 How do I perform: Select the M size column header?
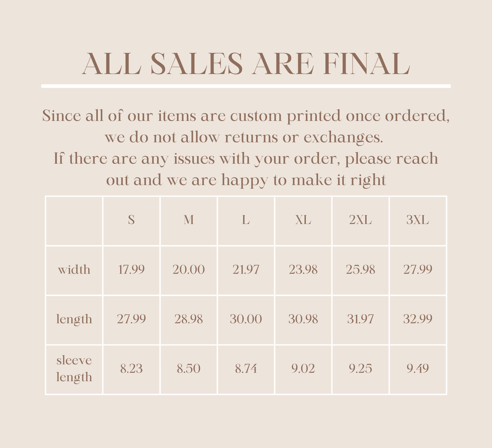(x=189, y=220)
